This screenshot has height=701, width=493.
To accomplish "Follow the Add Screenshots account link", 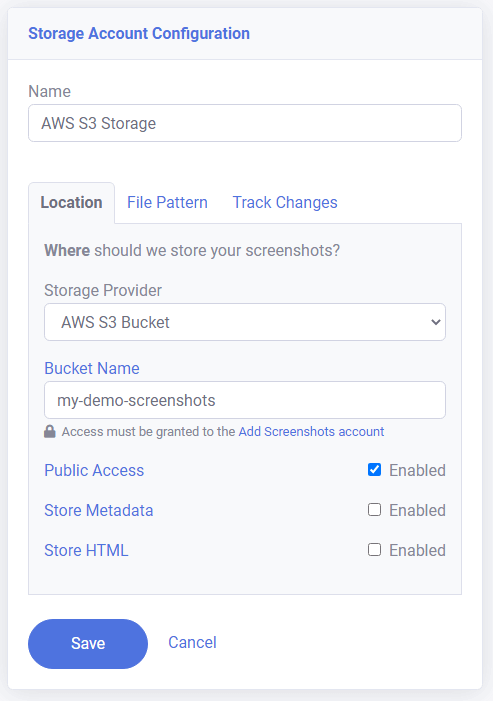I will tap(311, 431).
